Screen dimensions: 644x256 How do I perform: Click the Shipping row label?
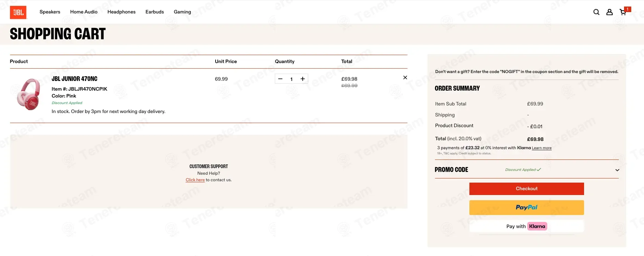point(445,115)
